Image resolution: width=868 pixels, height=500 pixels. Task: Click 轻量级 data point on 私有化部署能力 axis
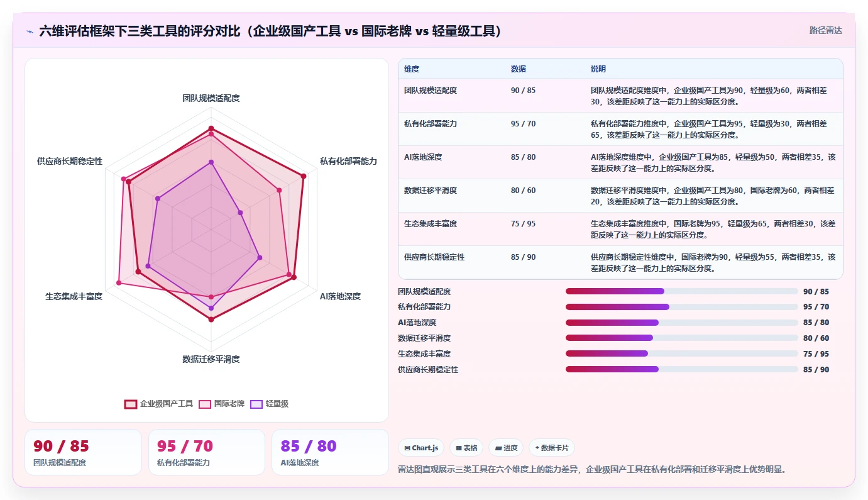coord(241,213)
